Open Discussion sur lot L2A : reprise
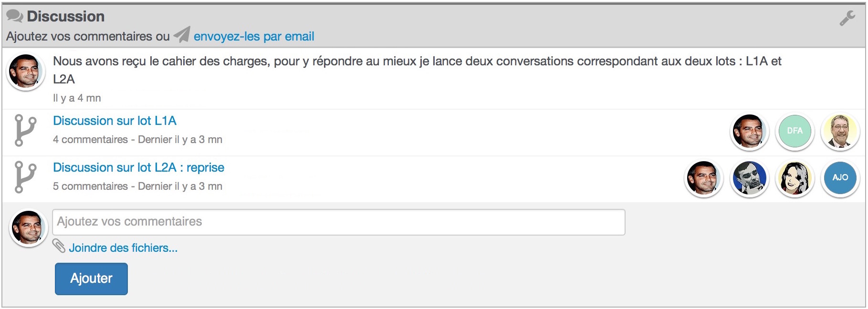 pos(138,167)
